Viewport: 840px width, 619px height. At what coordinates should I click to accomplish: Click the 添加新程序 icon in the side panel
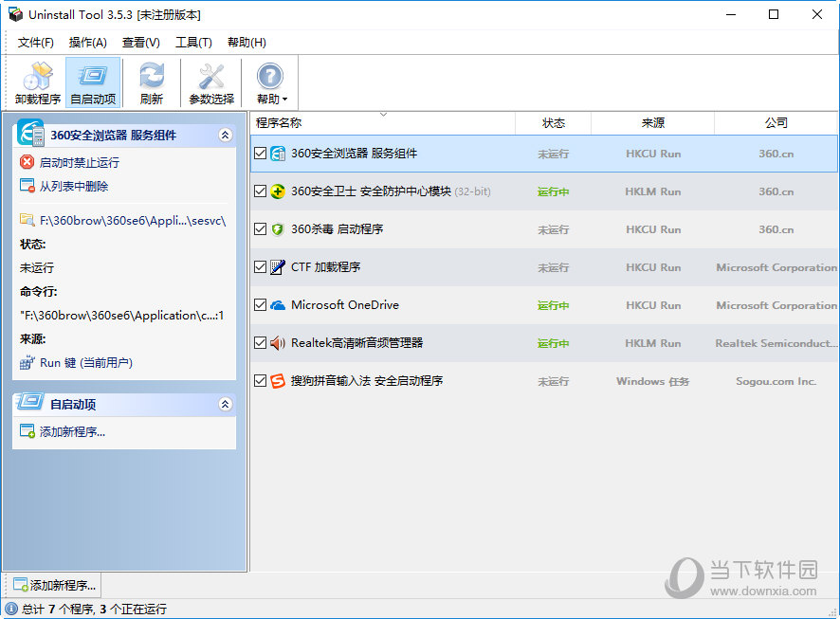point(27,431)
